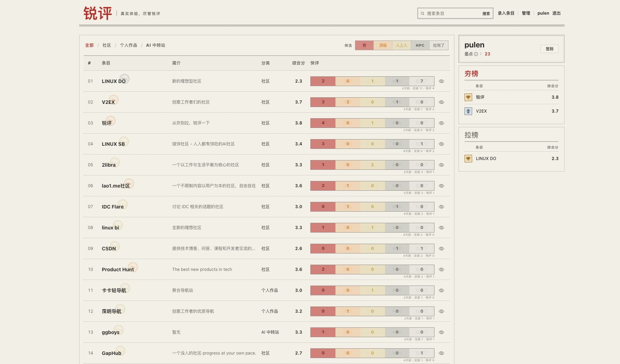The height and width of the screenshot is (364, 620).
Task: Filter by the orange 顶级 tier
Action: pyautogui.click(x=383, y=45)
